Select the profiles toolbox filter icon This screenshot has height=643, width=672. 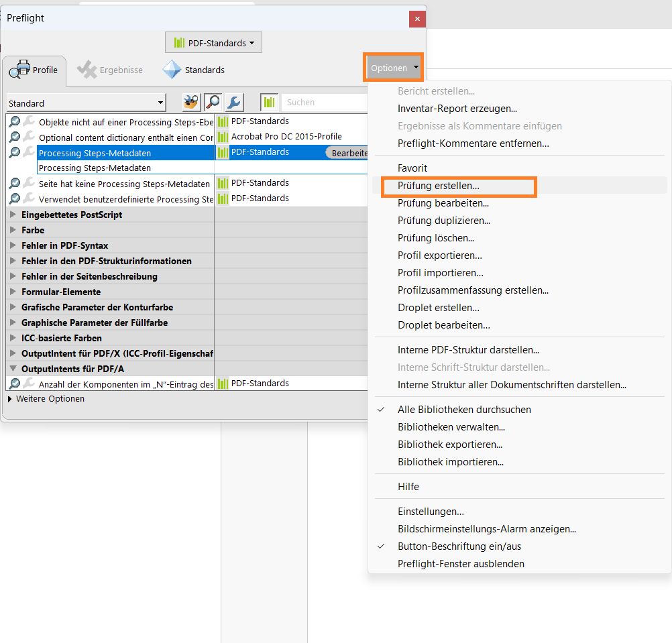[x=191, y=103]
